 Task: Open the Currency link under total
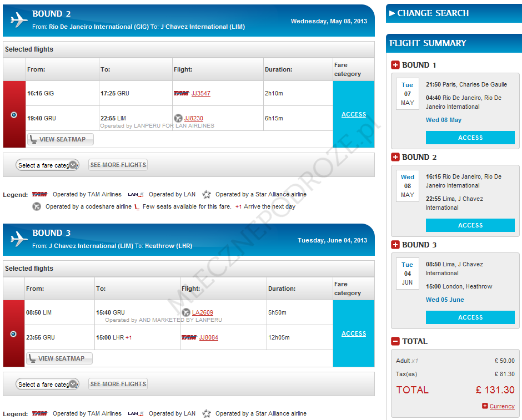[502, 406]
